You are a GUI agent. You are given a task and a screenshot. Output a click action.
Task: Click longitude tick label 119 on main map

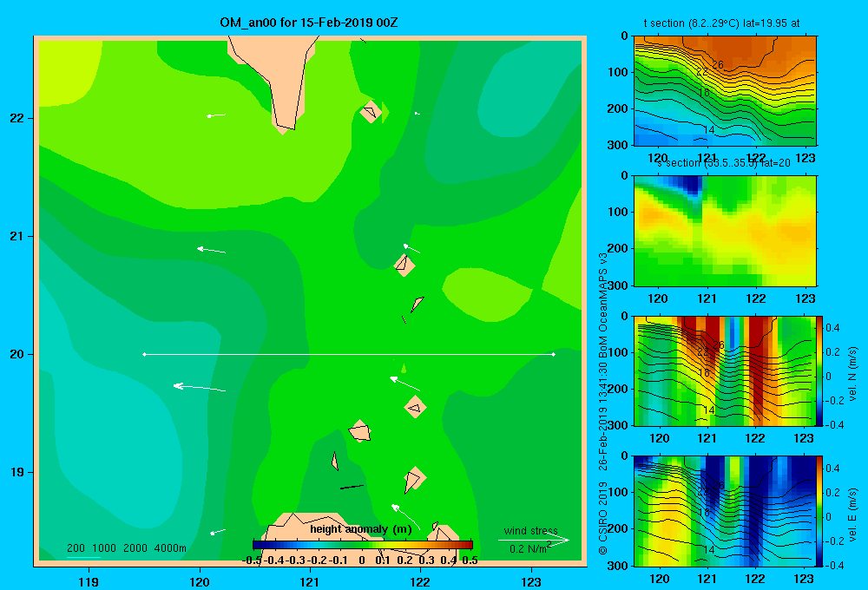click(x=89, y=581)
